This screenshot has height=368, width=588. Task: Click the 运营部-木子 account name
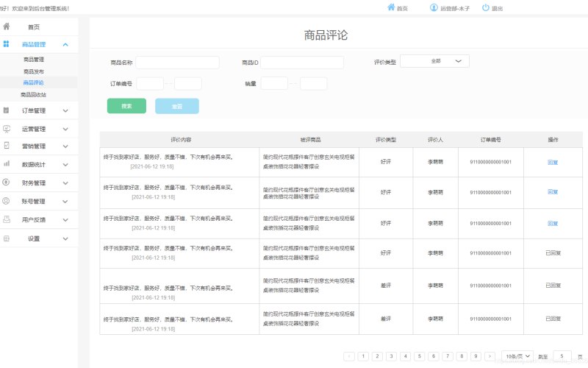click(455, 8)
